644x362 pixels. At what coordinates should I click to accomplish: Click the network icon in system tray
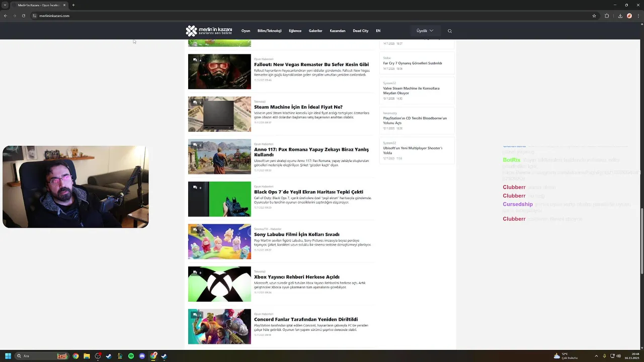(612, 356)
